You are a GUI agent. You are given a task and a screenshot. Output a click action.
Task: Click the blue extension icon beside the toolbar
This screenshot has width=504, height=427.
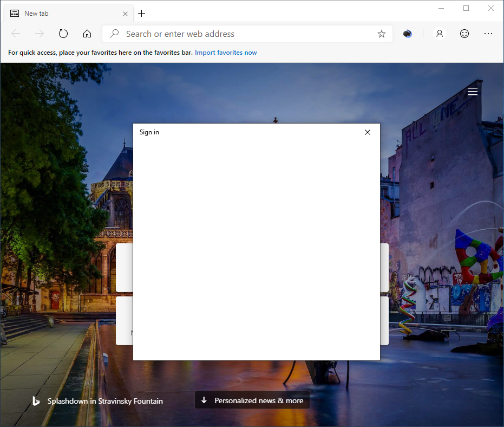[x=407, y=33]
